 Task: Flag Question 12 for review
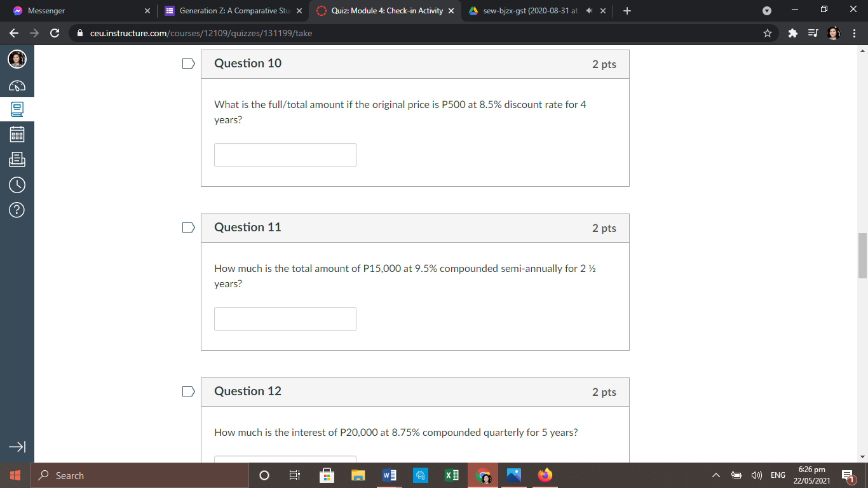coord(187,392)
